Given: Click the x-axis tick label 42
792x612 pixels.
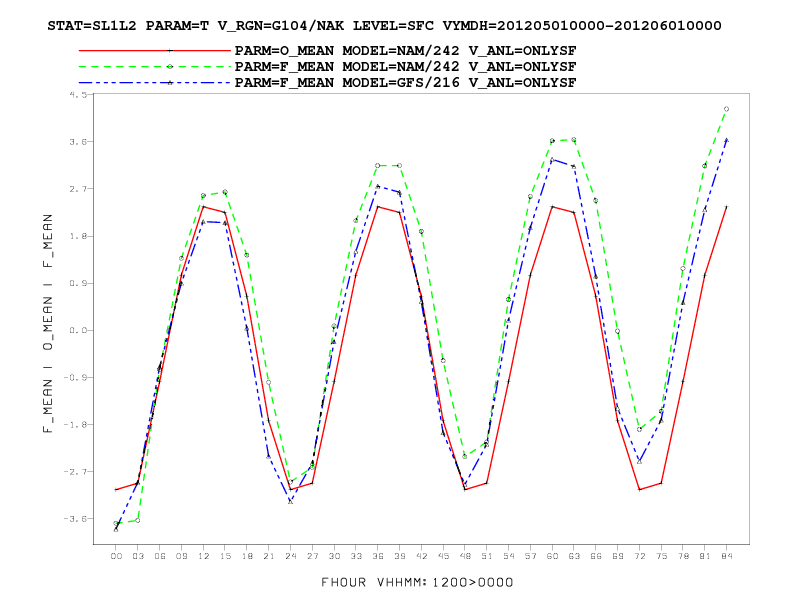Looking at the screenshot, I should click(421, 556).
